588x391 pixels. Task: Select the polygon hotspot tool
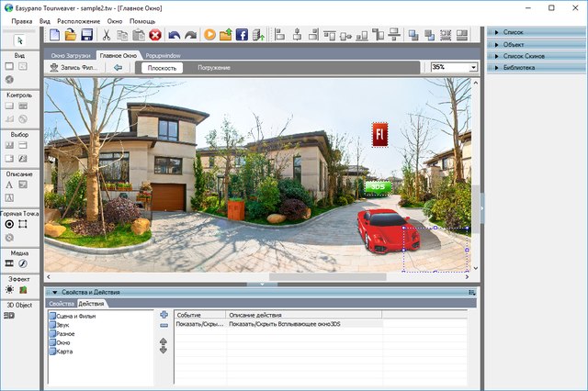23,224
